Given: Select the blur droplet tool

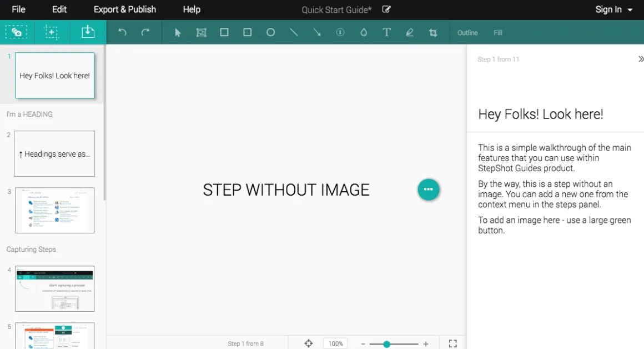Looking at the screenshot, I should (x=364, y=32).
